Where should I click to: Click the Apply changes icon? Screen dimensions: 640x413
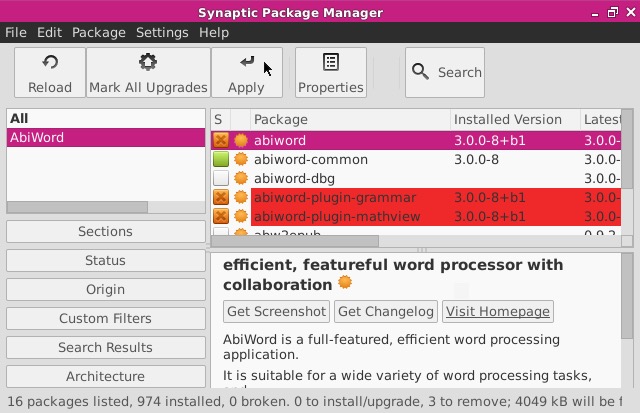click(246, 64)
